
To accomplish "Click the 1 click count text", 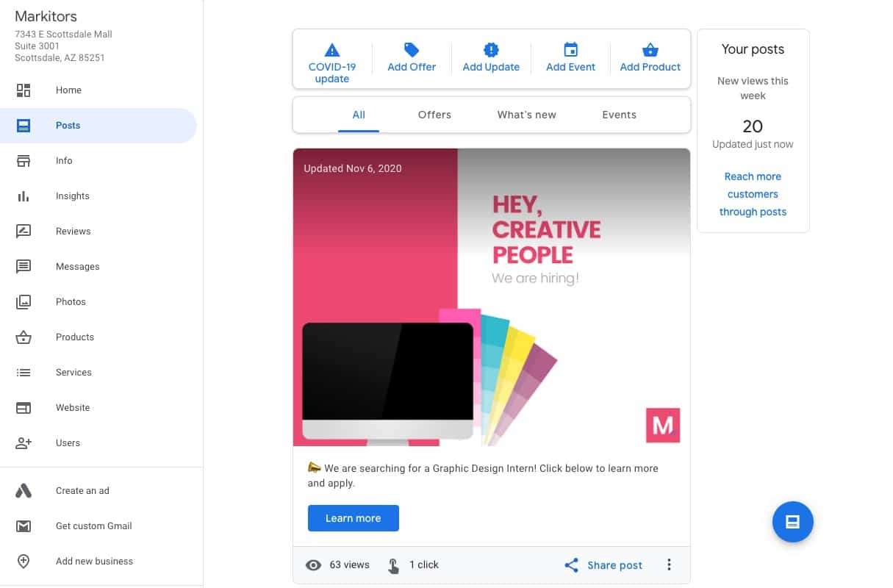I will pyautogui.click(x=424, y=565).
